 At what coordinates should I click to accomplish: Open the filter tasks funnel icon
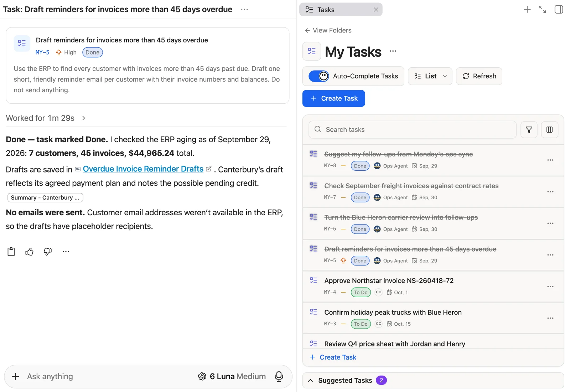tap(529, 130)
